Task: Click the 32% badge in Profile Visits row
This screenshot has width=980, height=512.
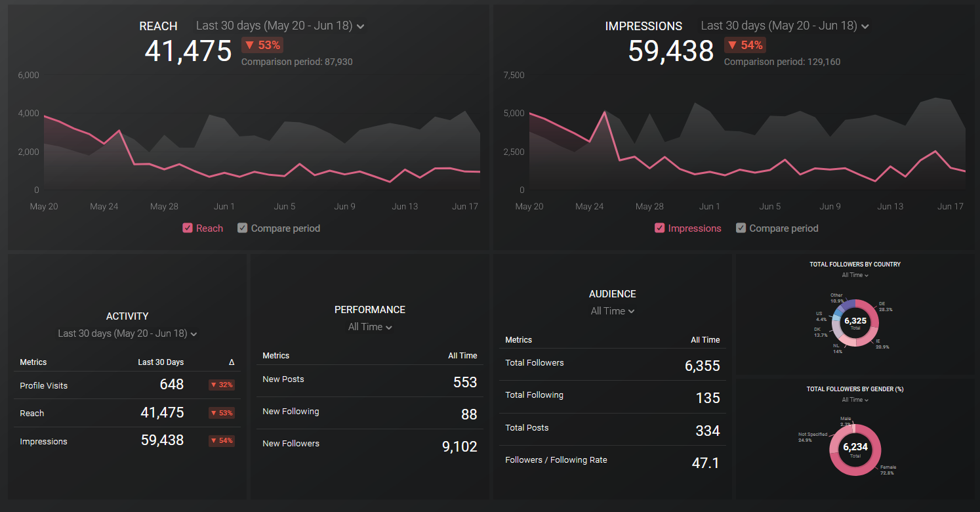Action: click(x=222, y=385)
